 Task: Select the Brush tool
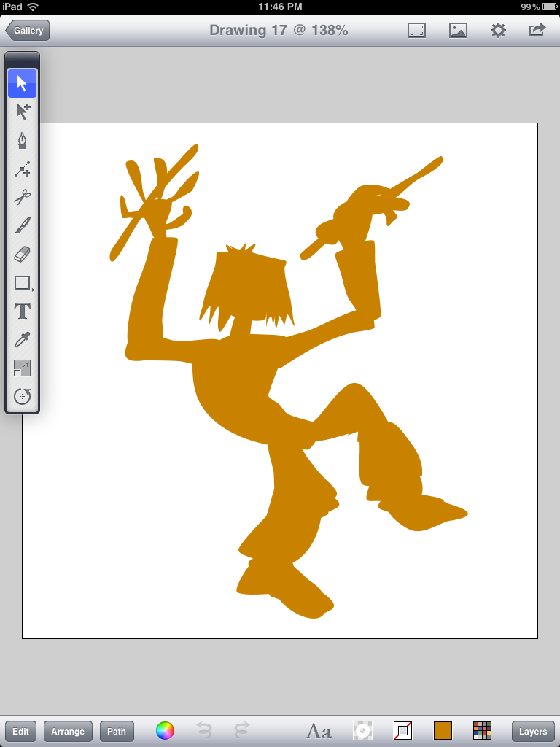coord(22,226)
